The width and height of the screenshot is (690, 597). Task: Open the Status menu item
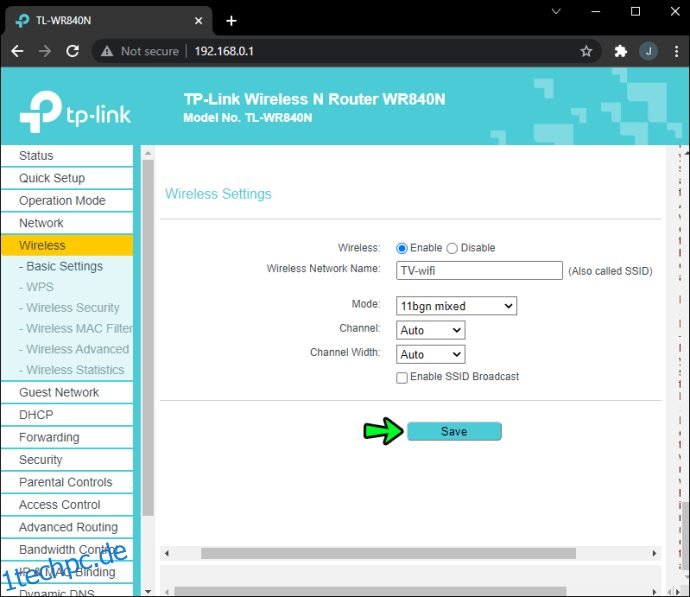coord(67,156)
